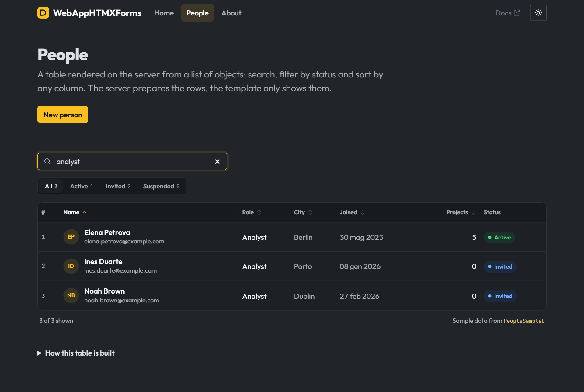584x392 pixels.
Task: Click the EP avatar for Elena Petrova
Action: coord(71,237)
